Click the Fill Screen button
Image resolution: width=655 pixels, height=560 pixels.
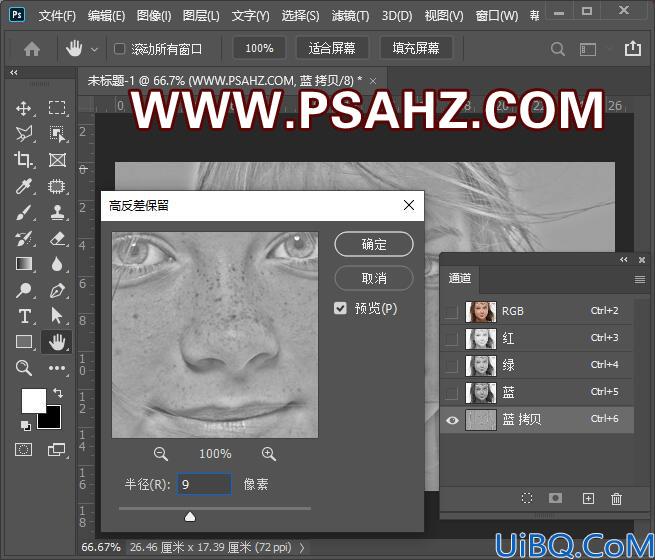click(416, 48)
